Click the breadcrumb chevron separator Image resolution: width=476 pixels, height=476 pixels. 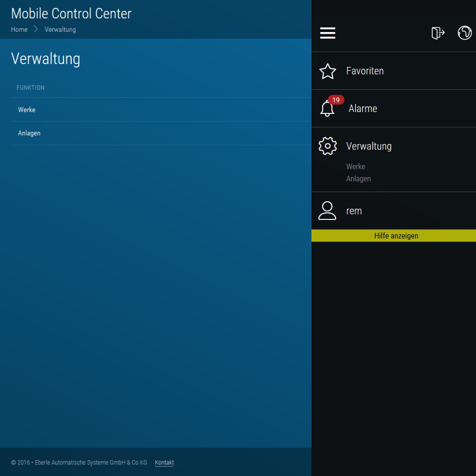36,29
